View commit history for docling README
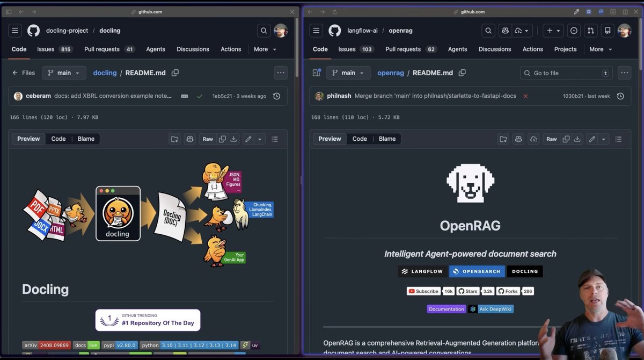This screenshot has width=644, height=360. [x=276, y=96]
